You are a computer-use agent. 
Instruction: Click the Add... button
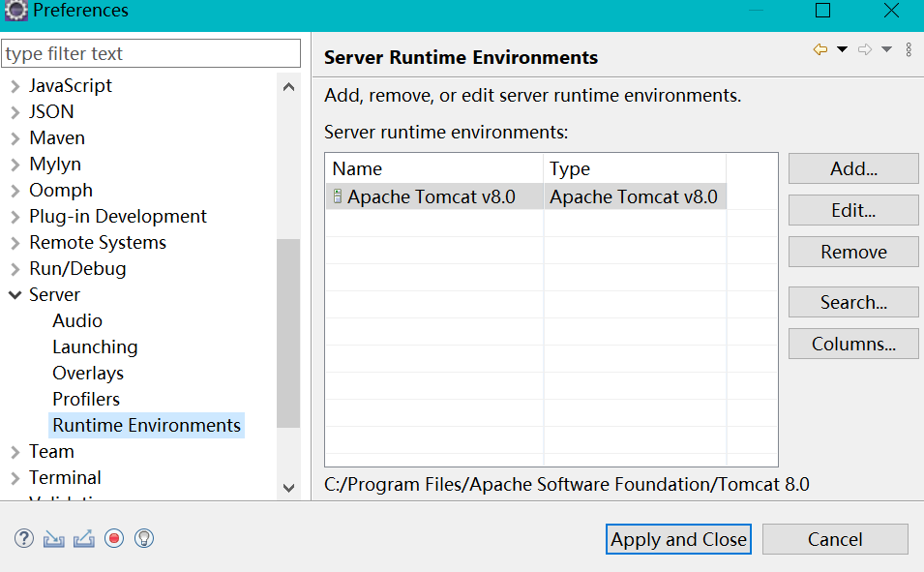pos(853,168)
